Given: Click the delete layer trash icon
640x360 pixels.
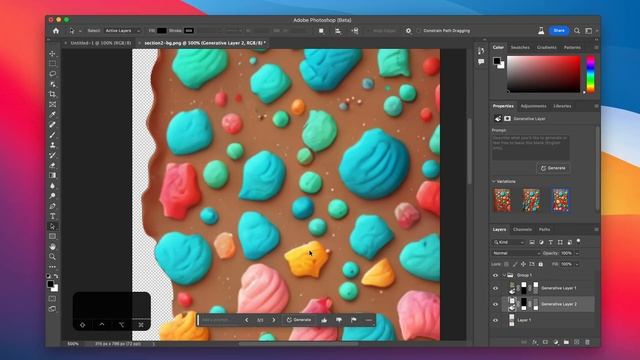Looking at the screenshot, I should (587, 342).
